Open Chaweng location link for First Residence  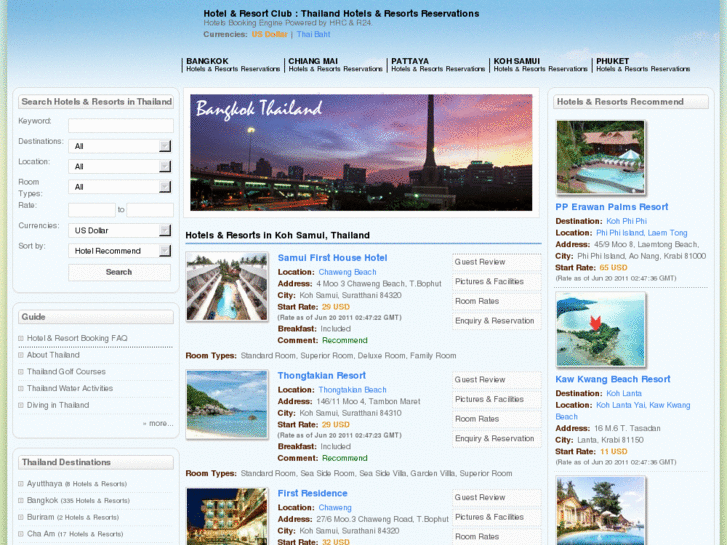pos(335,508)
